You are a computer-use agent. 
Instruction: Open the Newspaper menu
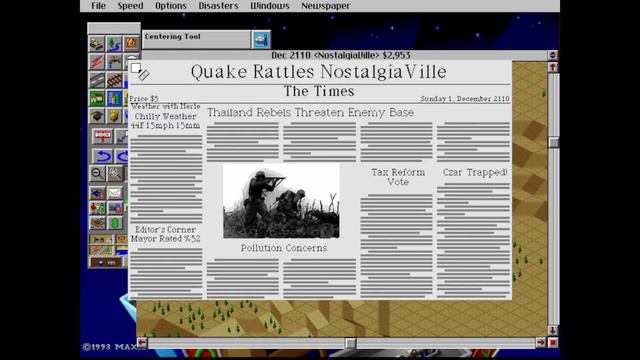(326, 6)
